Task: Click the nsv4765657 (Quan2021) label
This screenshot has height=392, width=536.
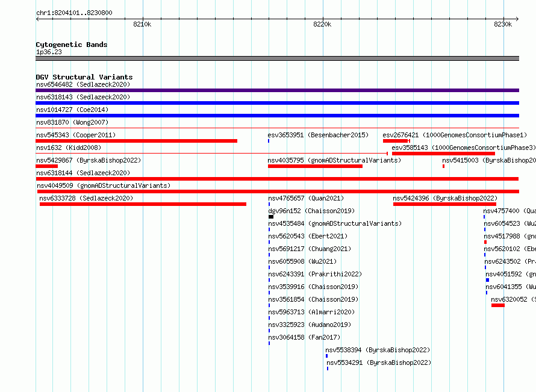Action: (x=306, y=198)
